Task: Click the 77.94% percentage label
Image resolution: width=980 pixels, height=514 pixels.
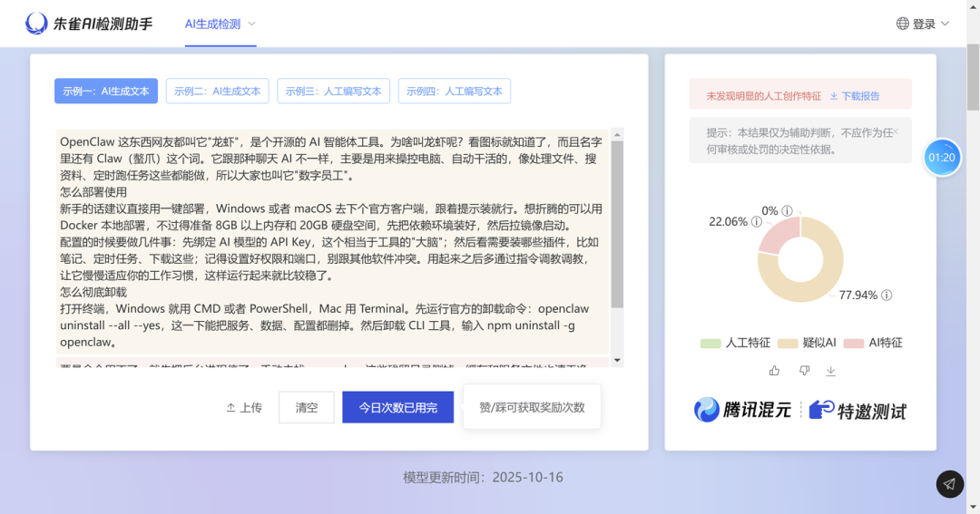Action: point(858,296)
